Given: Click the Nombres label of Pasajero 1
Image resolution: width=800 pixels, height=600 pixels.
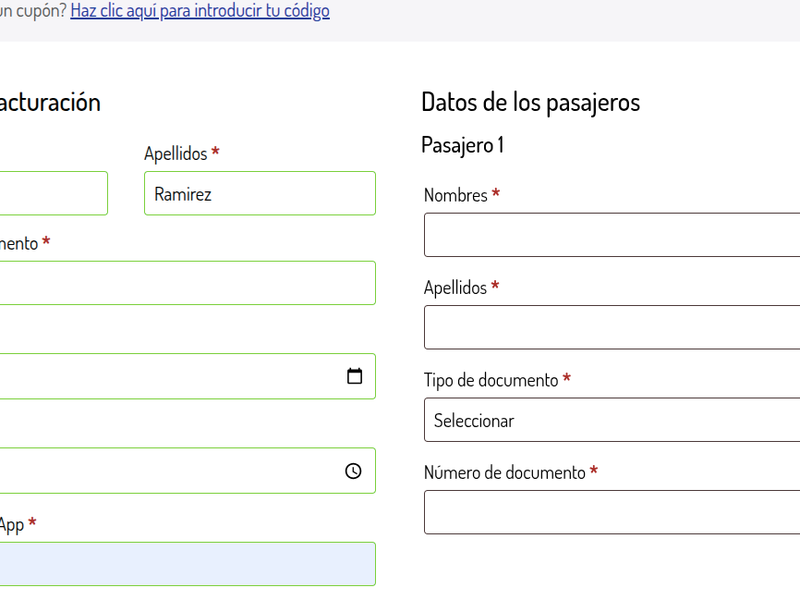Looking at the screenshot, I should point(457,195).
